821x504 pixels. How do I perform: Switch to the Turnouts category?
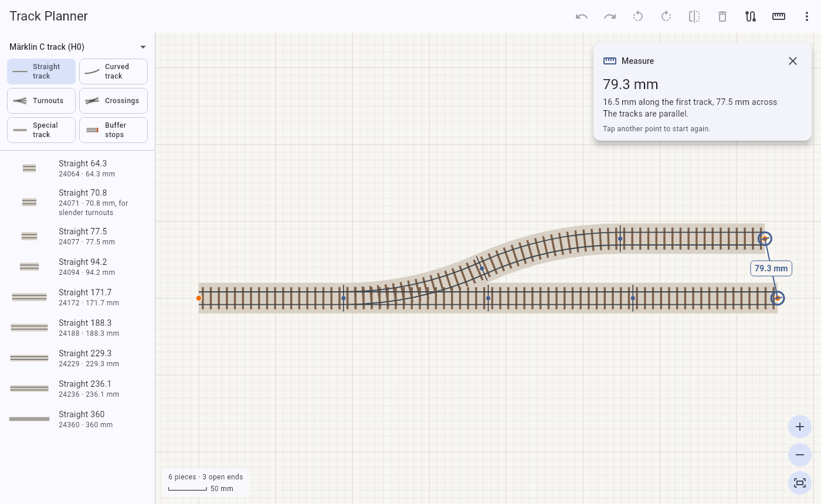click(41, 101)
